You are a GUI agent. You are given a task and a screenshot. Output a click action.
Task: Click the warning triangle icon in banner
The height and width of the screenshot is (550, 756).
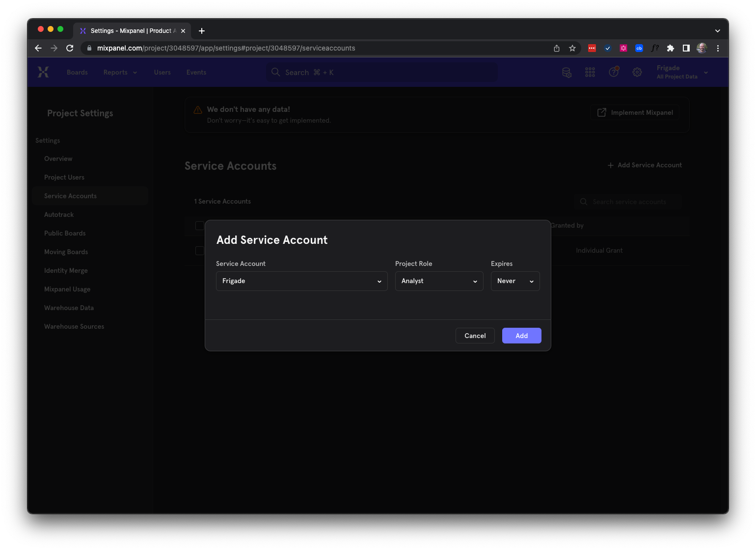coord(198,110)
